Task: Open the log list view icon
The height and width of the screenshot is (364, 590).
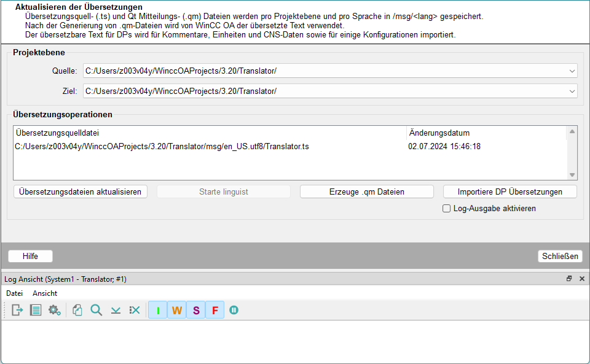Action: [36, 310]
